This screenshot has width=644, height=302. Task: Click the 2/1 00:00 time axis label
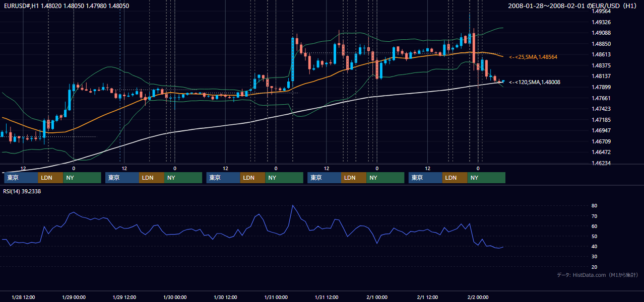coord(377,297)
